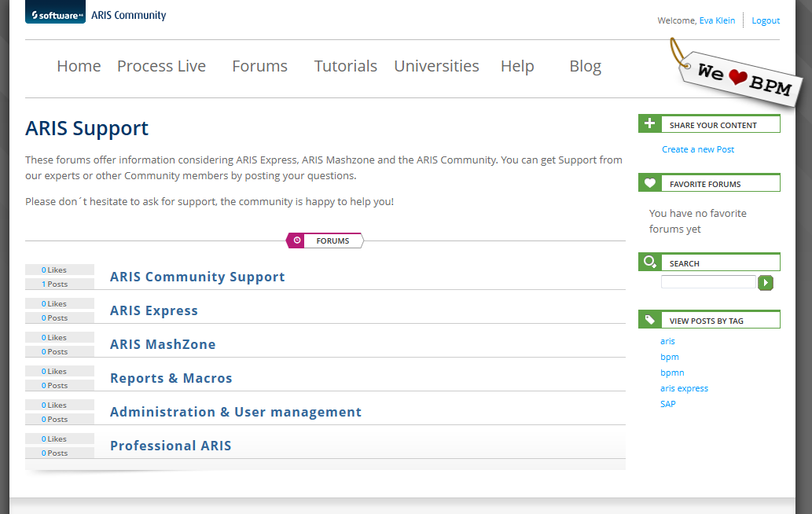812x514 pixels.
Task: Click the ARIS Community header text
Action: pyautogui.click(x=128, y=15)
